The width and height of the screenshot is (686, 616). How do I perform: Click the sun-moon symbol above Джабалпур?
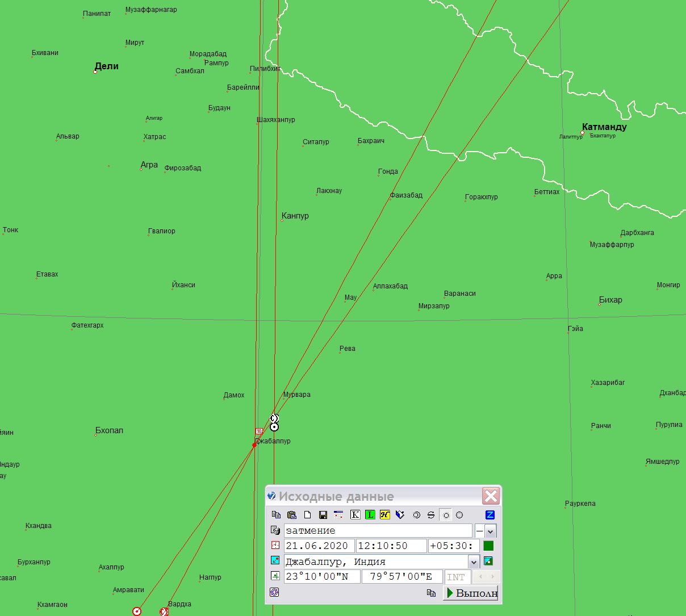pyautogui.click(x=274, y=418)
